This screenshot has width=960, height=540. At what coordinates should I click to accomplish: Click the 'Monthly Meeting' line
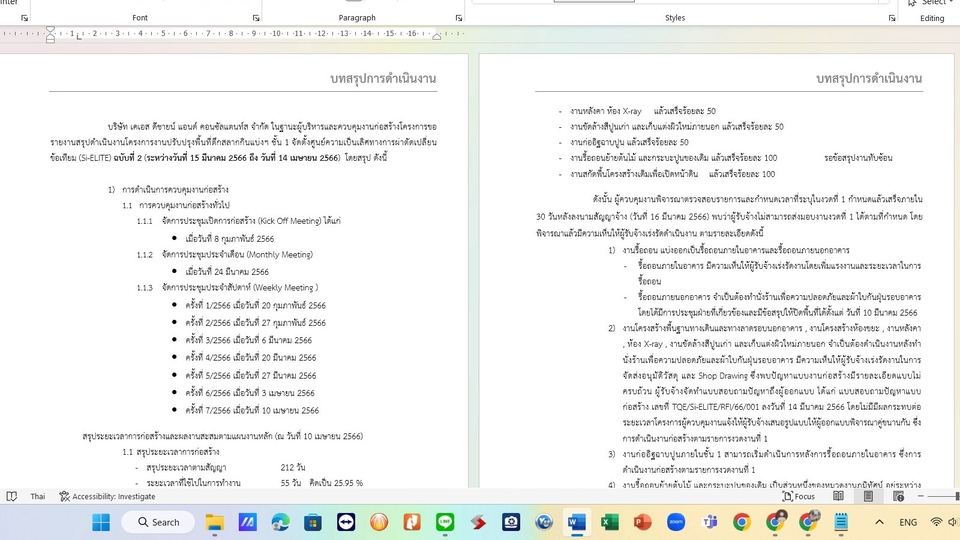coord(225,254)
